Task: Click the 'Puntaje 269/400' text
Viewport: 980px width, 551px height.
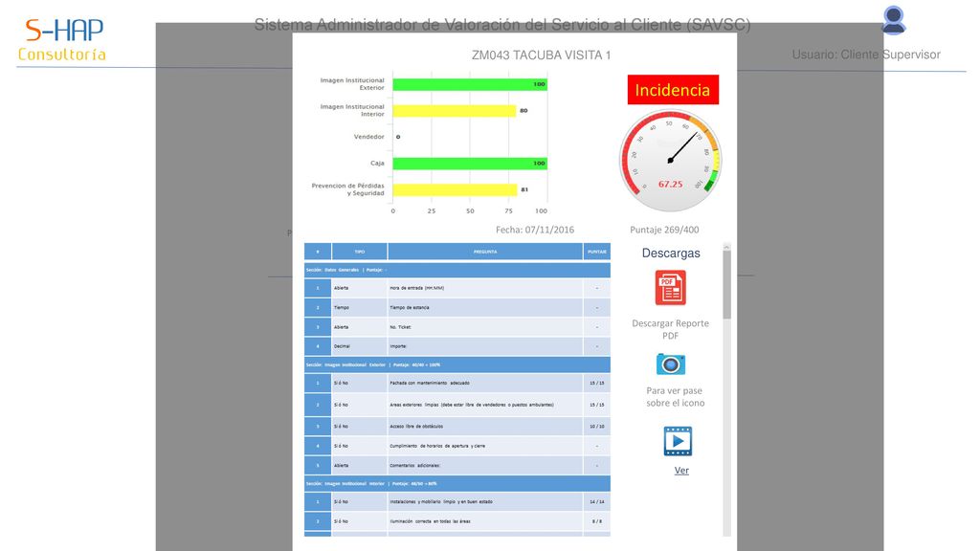Action: [x=664, y=230]
